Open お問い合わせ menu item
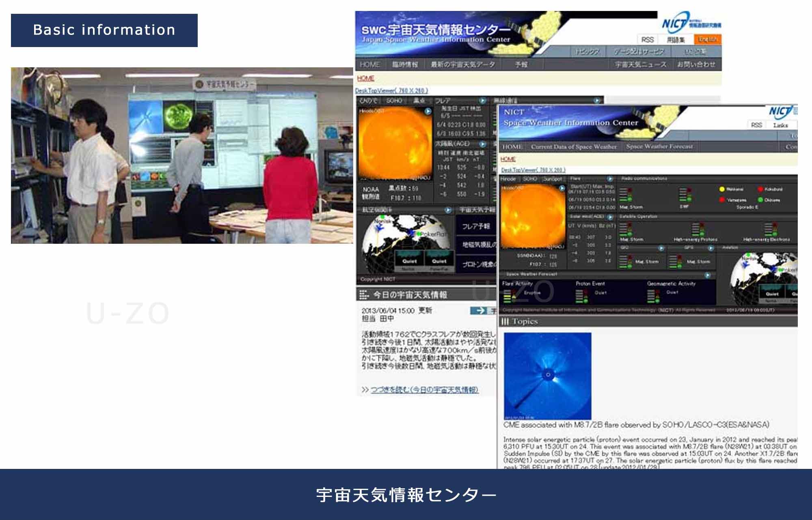This screenshot has height=520, width=812. (x=696, y=64)
